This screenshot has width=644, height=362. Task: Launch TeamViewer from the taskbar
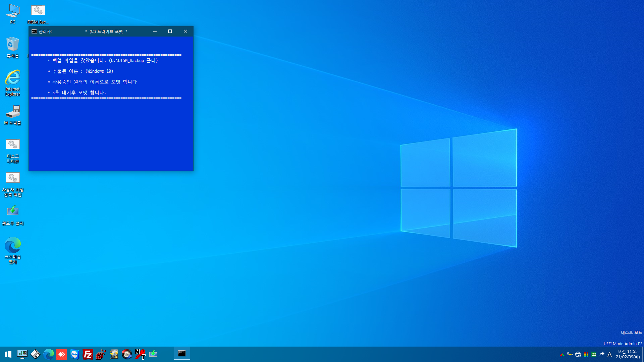coord(74,354)
